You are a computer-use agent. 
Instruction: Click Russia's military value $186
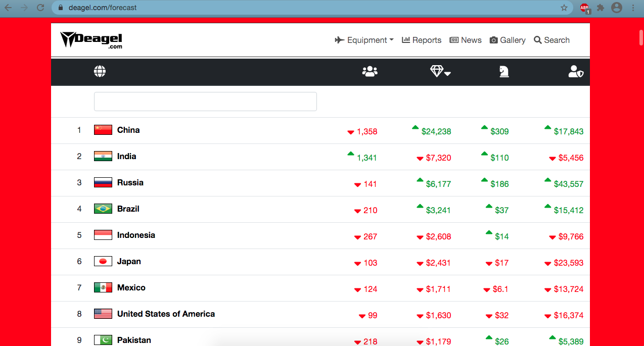coord(499,184)
